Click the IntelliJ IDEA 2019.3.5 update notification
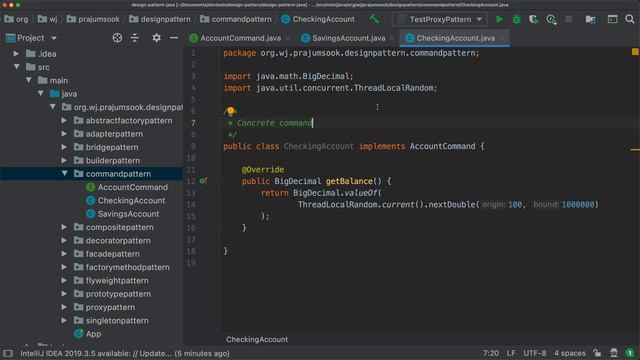This screenshot has width=640, height=360. tap(125, 353)
